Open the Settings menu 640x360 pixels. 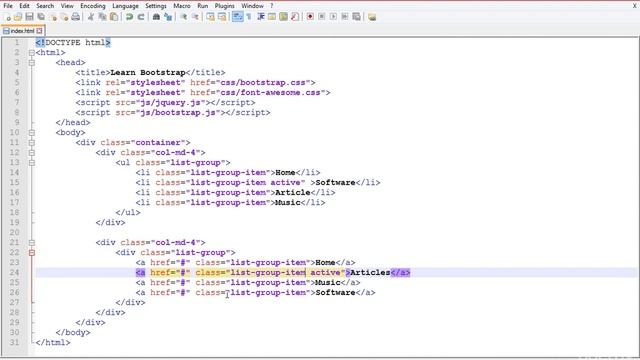156,6
